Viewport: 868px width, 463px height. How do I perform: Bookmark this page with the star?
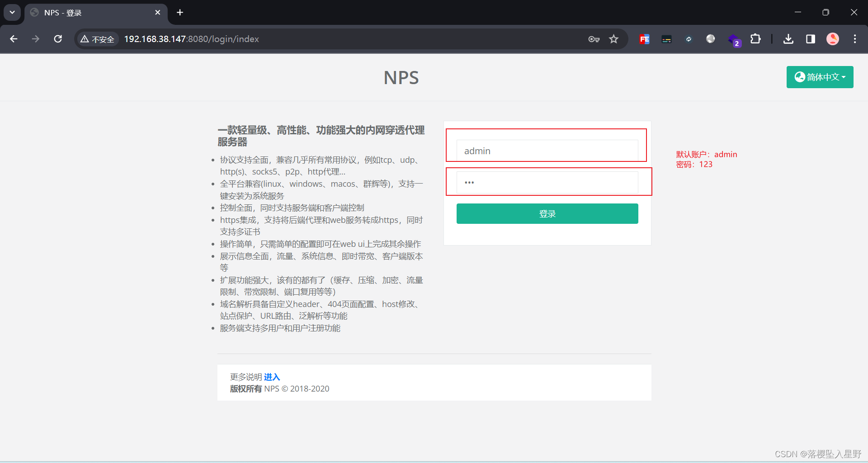point(613,39)
